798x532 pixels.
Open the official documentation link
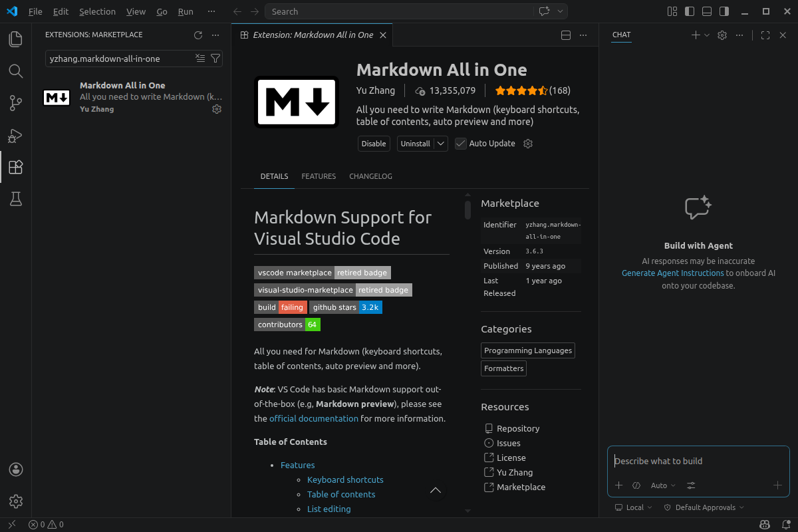pos(314,418)
